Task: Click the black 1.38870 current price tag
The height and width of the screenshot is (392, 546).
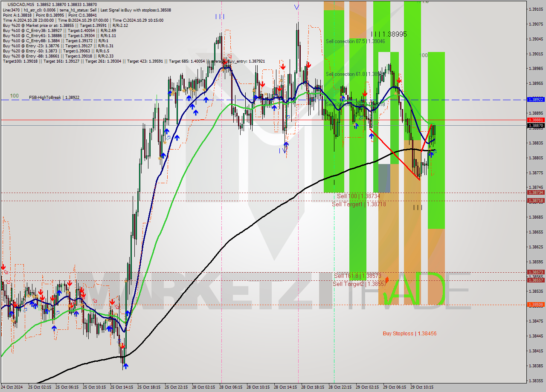Action: pyautogui.click(x=536, y=126)
